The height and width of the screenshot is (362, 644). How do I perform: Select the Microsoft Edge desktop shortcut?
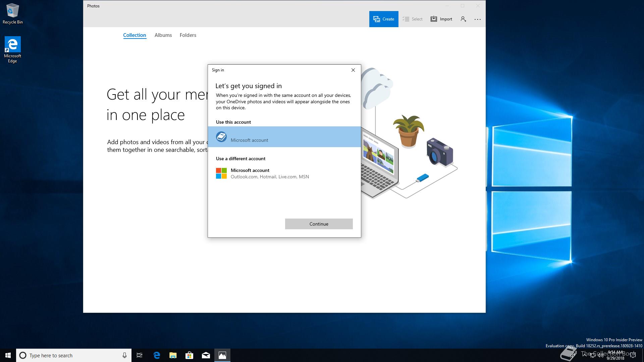(x=12, y=50)
